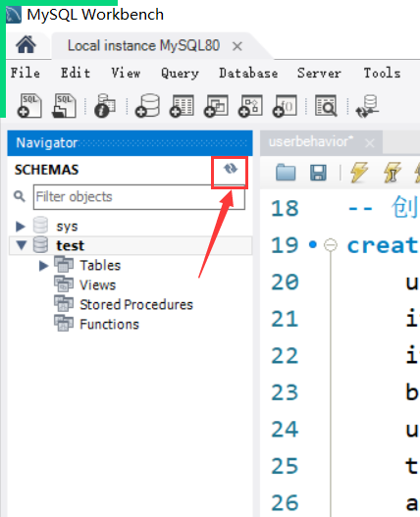Collapse the test schema
Viewport: 420px width, 517px height.
click(x=22, y=245)
